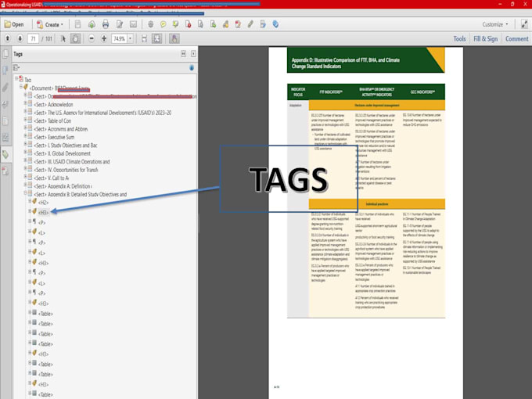This screenshot has width=532, height=399.
Task: Click the Open file button
Action: pos(13,24)
